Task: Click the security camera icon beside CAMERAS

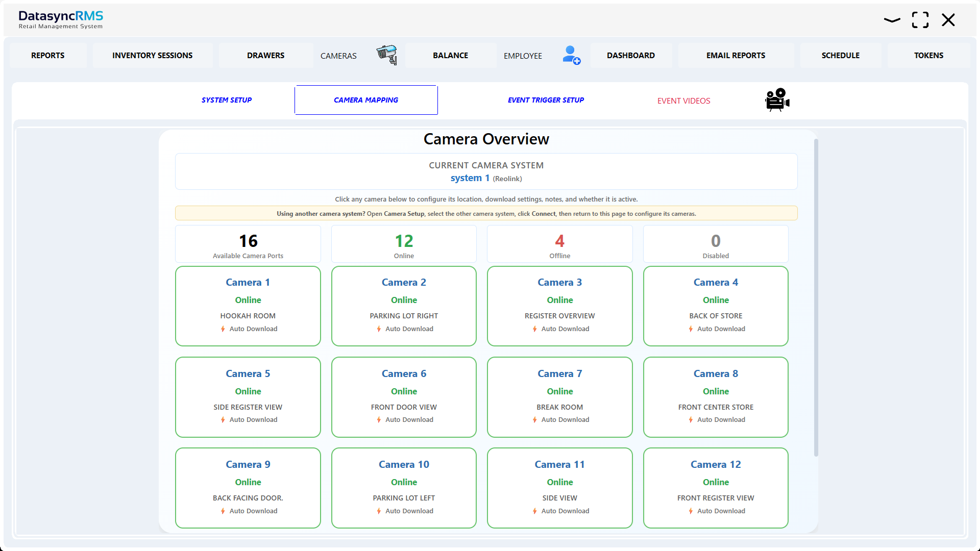Action: (x=387, y=55)
